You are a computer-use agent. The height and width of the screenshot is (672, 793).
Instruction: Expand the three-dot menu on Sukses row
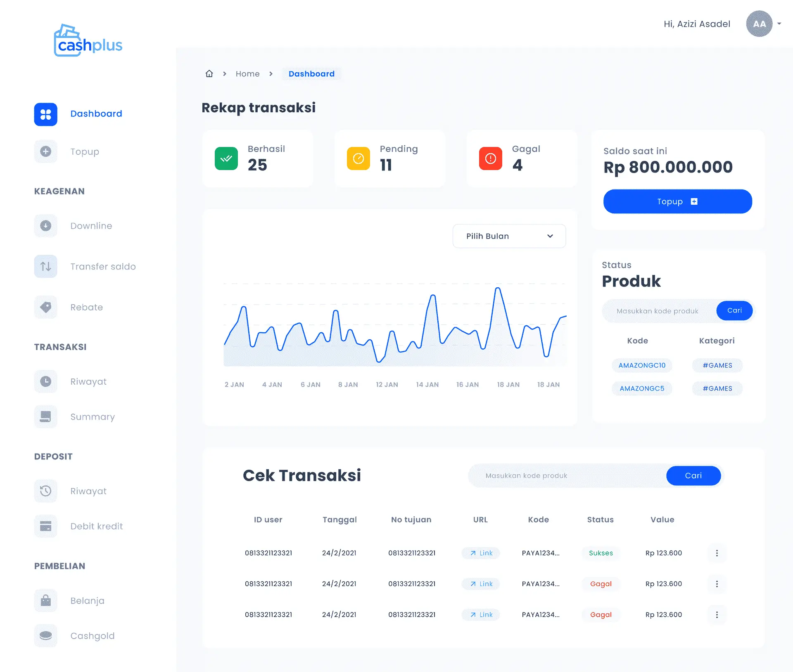(x=716, y=554)
